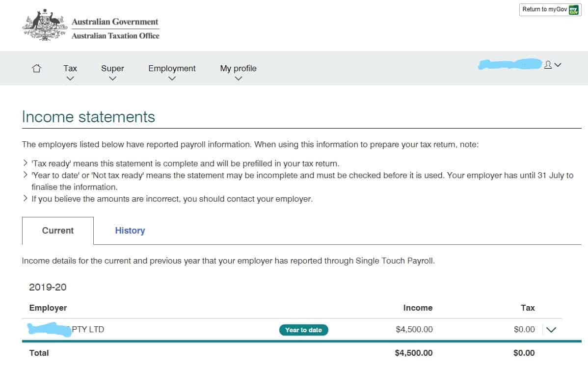Open the user account profile icon

(548, 65)
